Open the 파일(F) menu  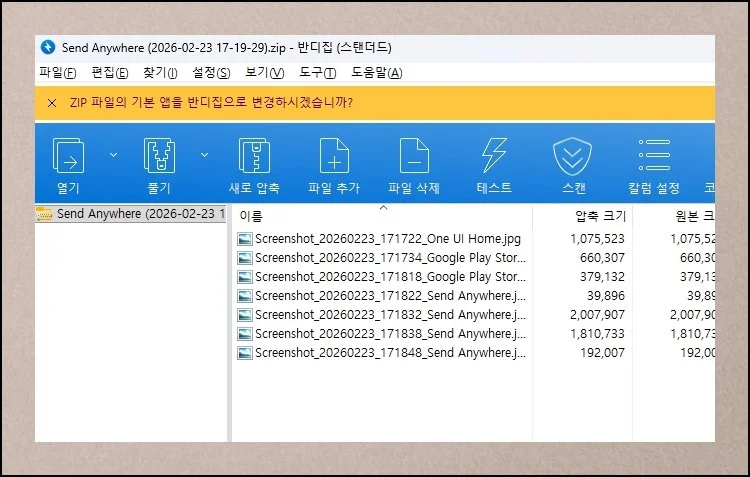coord(57,73)
